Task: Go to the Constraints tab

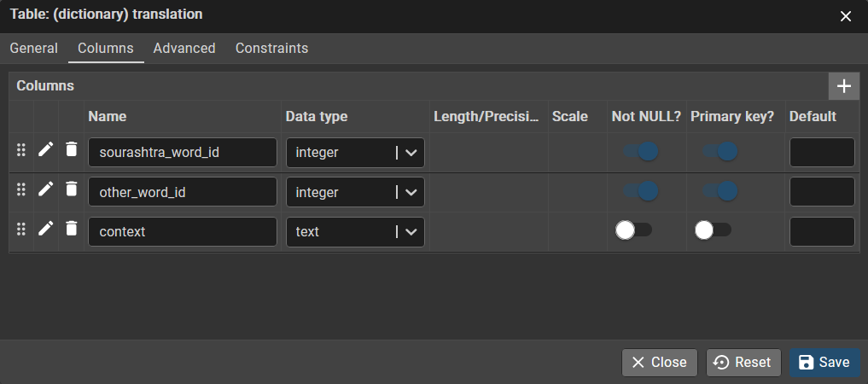Action: [x=271, y=48]
